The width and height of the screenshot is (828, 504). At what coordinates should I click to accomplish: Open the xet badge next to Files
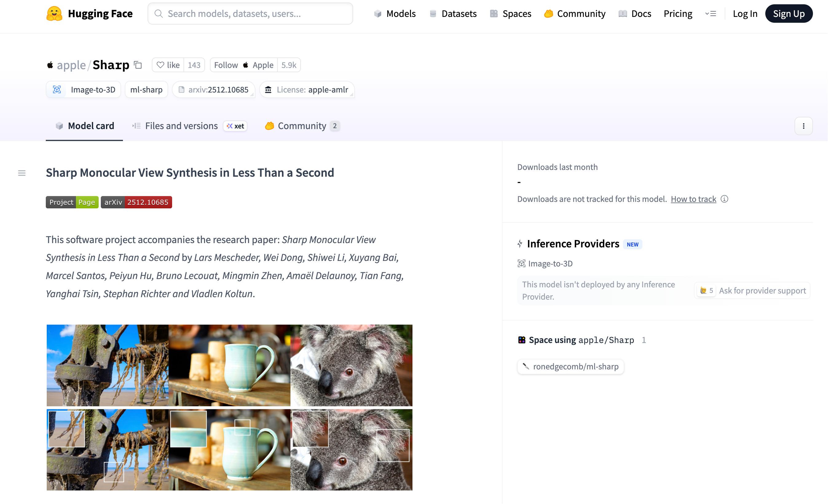[x=235, y=126]
